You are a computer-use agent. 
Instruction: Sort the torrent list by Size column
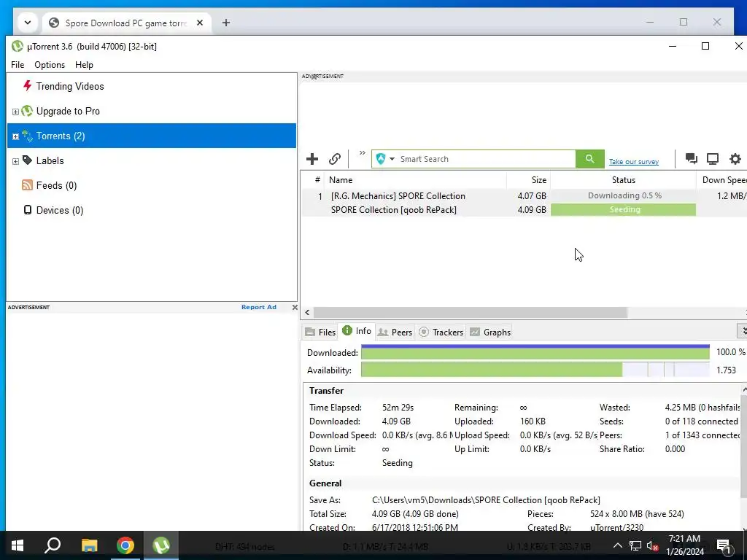(x=528, y=180)
